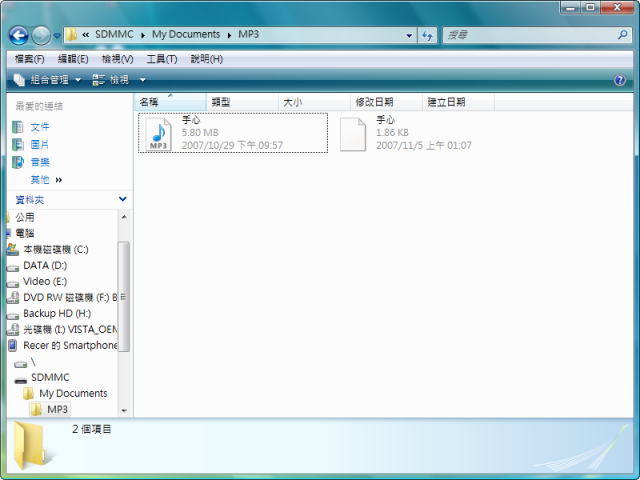Select Video (E:) drive in tree
The height and width of the screenshot is (480, 640).
(45, 281)
